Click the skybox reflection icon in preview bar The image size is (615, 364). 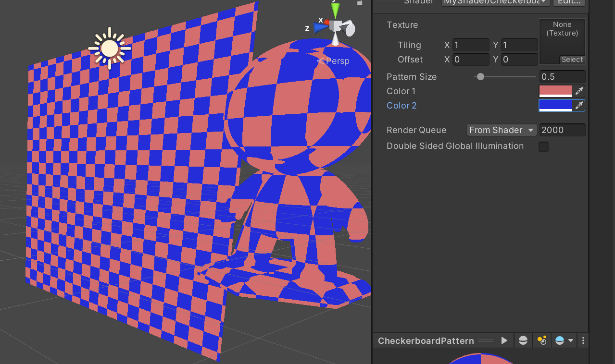pos(560,340)
